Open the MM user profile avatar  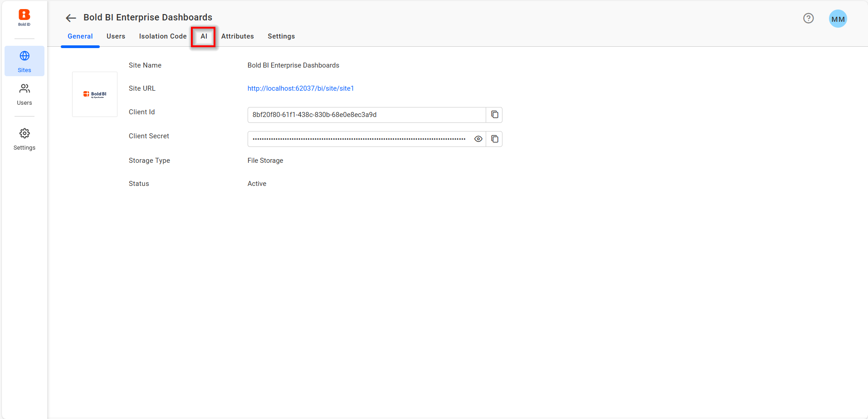coord(838,19)
